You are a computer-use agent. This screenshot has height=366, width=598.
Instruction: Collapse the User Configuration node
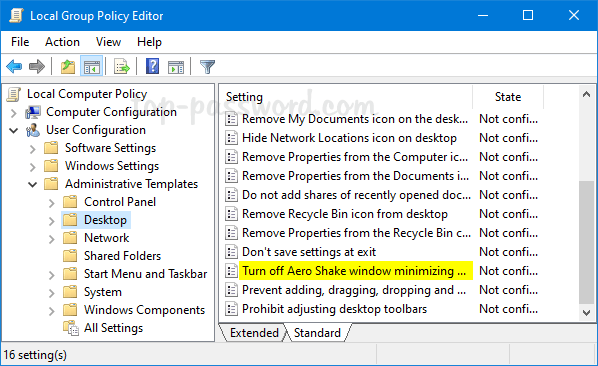tap(14, 130)
